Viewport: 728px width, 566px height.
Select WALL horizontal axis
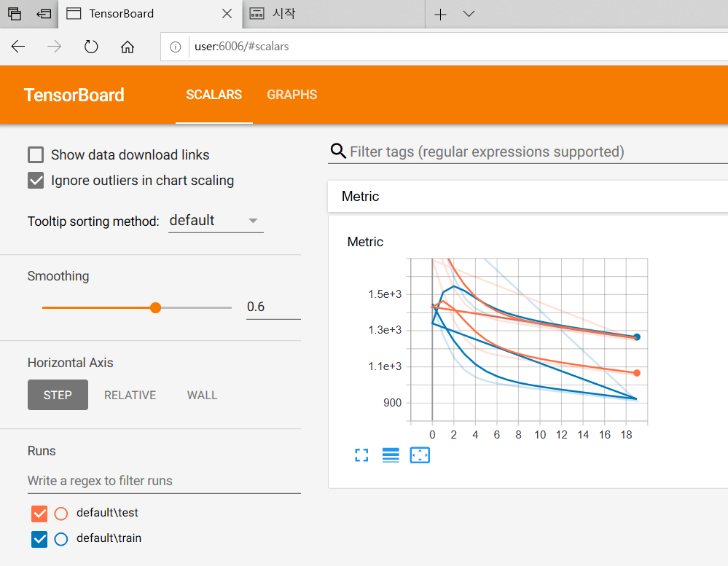click(202, 395)
